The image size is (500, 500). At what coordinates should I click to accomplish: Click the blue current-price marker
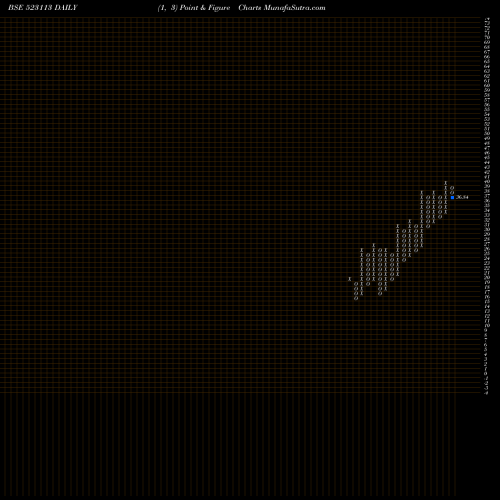tap(452, 197)
